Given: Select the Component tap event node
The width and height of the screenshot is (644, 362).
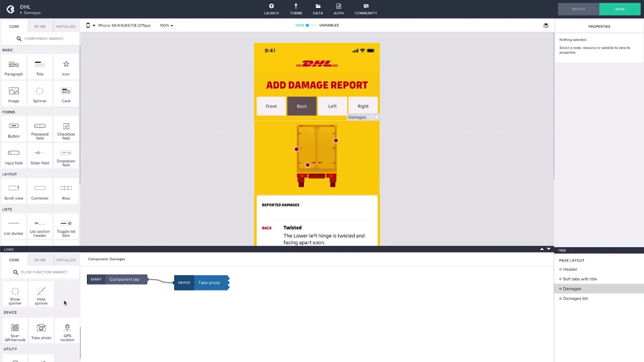Looking at the screenshot, I should pyautogui.click(x=117, y=280).
